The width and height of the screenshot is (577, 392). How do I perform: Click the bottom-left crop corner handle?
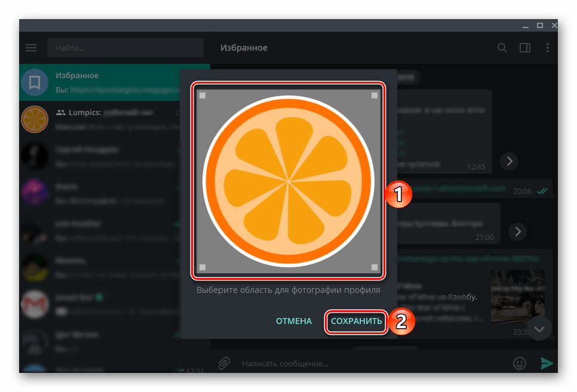pos(202,267)
